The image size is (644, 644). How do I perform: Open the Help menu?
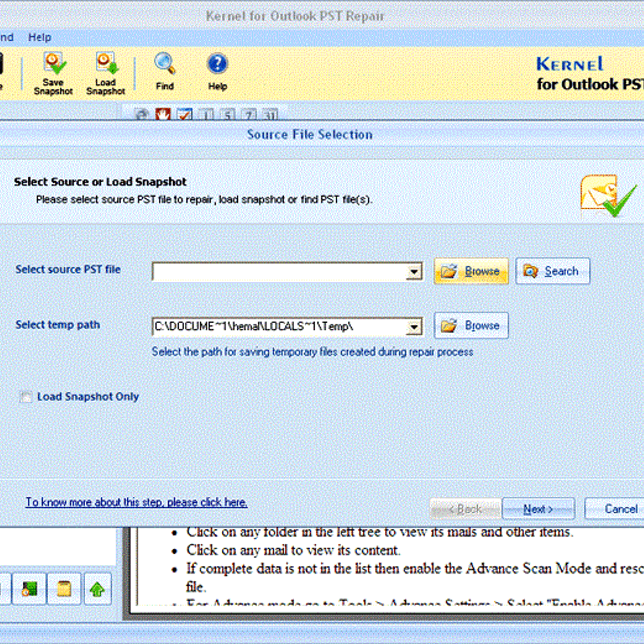pyautogui.click(x=39, y=37)
